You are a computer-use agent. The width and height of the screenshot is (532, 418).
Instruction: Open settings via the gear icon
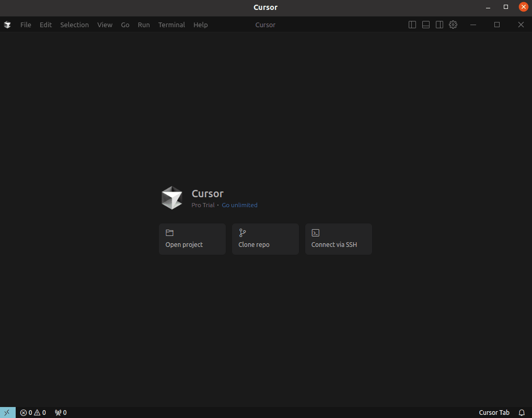point(453,25)
